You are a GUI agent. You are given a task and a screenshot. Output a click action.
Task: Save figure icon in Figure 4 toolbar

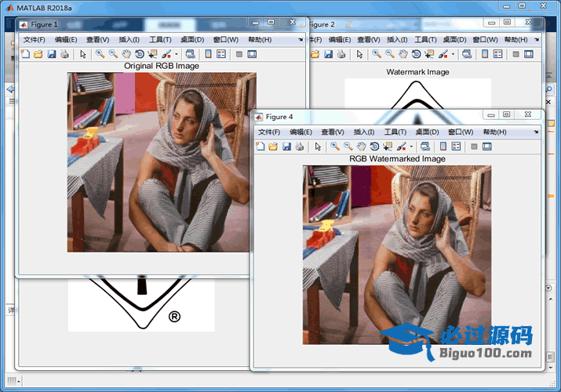(286, 147)
